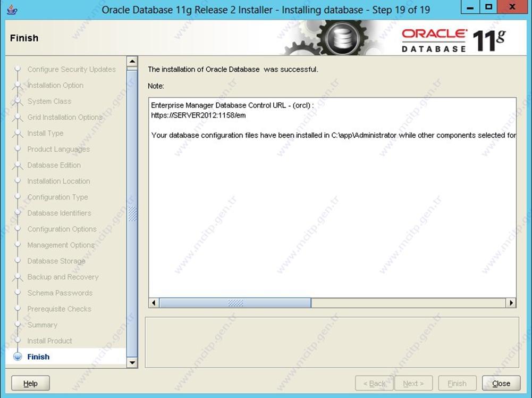Viewport: 532px width, 398px height.
Task: Click the disabled Finish button
Action: pyautogui.click(x=457, y=383)
